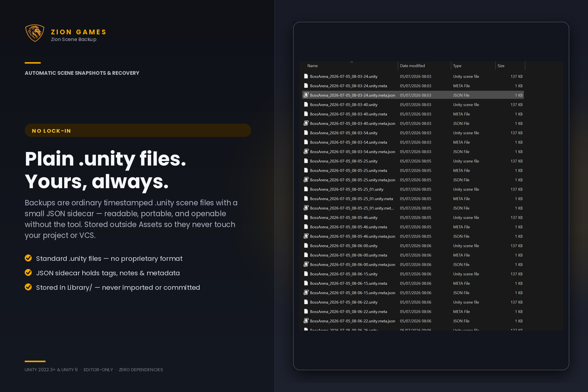Click JSON icon of BossArena_2026-07-05_08-05-46.unity.meta.json
Viewport: 588px width, 392px height.
click(306, 236)
